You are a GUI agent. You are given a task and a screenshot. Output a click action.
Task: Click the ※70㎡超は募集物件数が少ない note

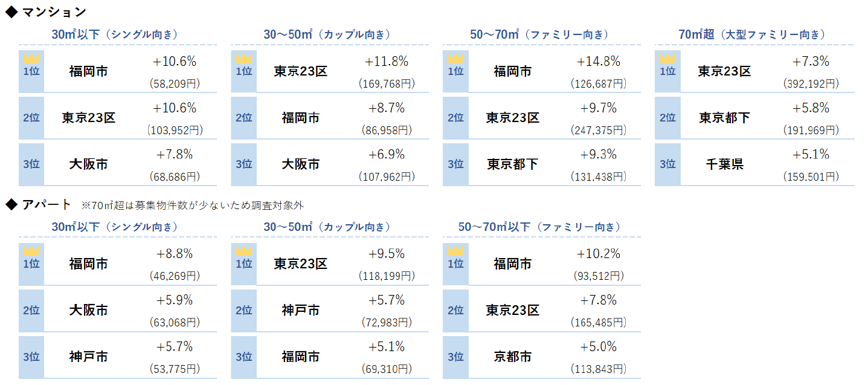point(192,205)
